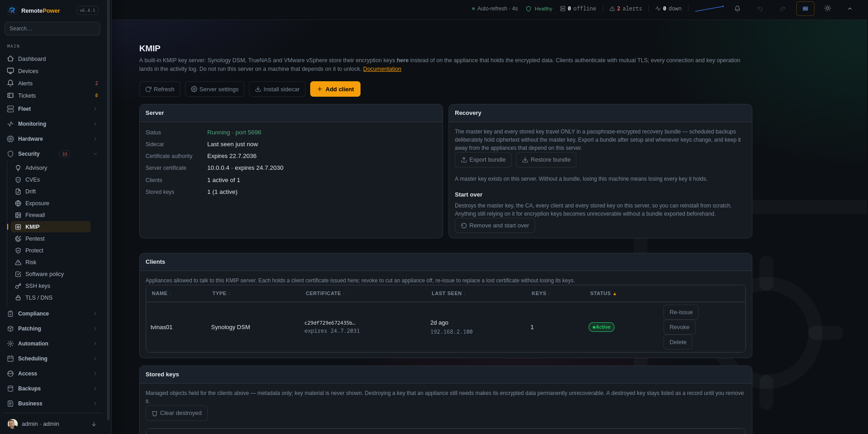Expand the Backups section

tap(52, 389)
